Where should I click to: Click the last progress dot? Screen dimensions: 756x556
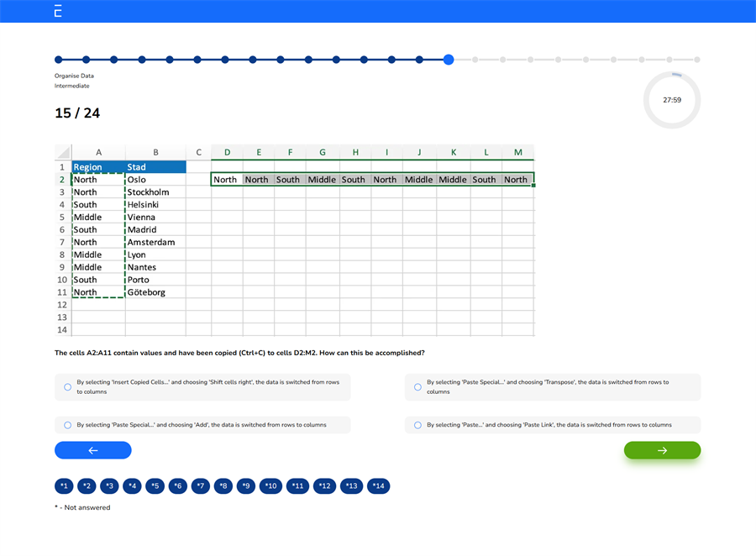696,60
